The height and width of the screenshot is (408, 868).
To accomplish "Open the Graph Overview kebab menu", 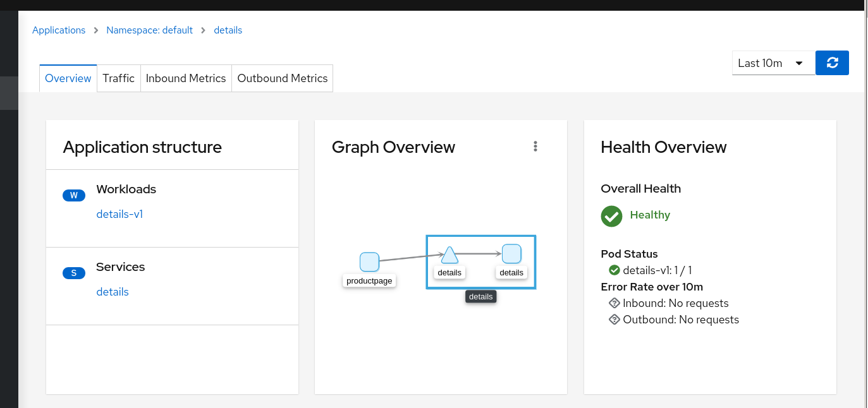I will coord(535,147).
